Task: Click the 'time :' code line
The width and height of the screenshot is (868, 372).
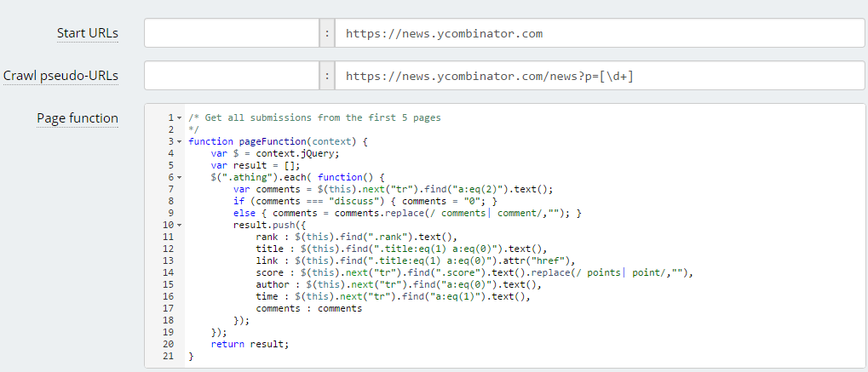Action: point(393,297)
